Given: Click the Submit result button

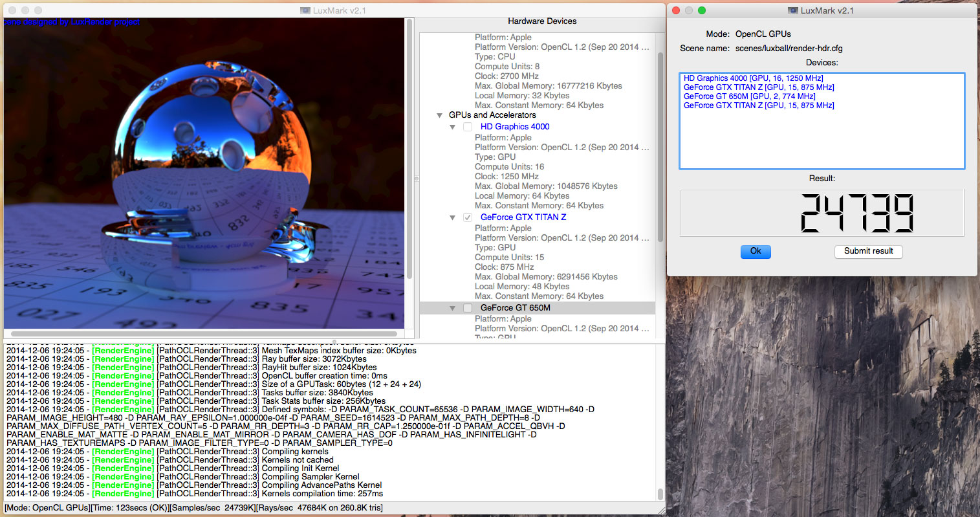Looking at the screenshot, I should tap(868, 252).
